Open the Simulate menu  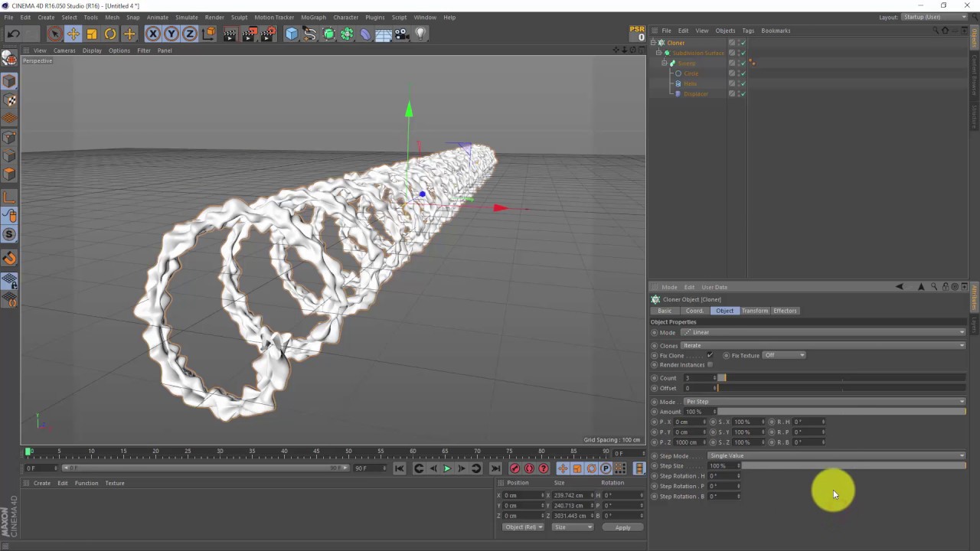(186, 17)
